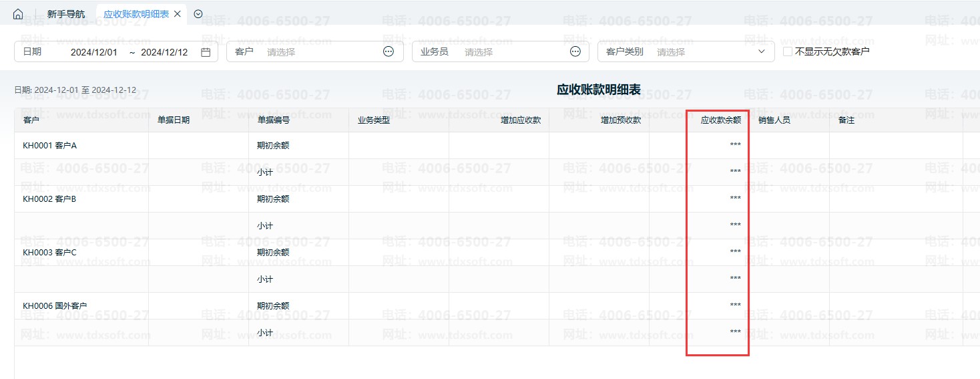Screen dimensions: 980x379
Task: Select the 应收账款明细表 tab
Action: 136,14
